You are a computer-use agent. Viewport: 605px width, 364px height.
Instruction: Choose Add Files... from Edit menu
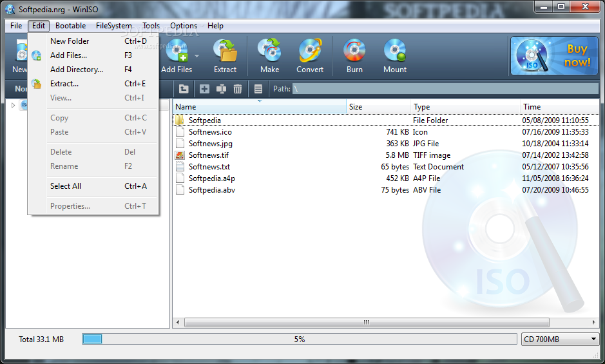pyautogui.click(x=94, y=55)
